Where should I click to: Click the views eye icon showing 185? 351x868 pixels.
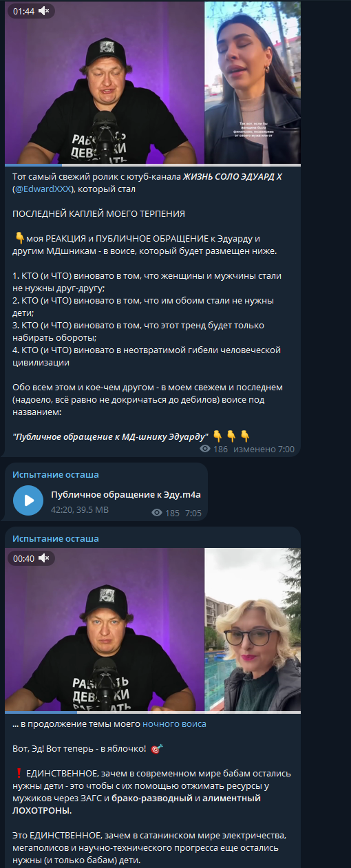click(157, 513)
